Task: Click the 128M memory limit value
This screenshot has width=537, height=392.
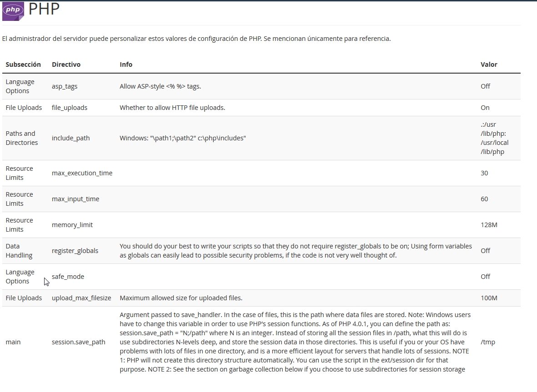Action: point(489,225)
